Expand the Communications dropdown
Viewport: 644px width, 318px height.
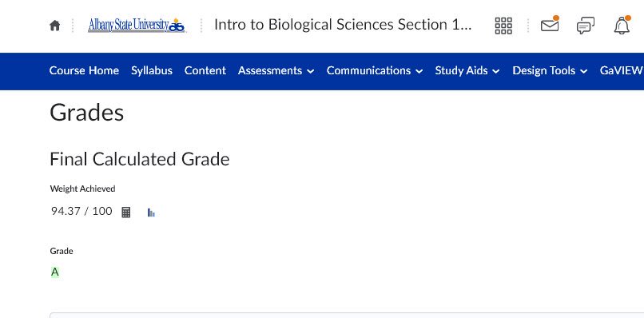[x=375, y=70]
